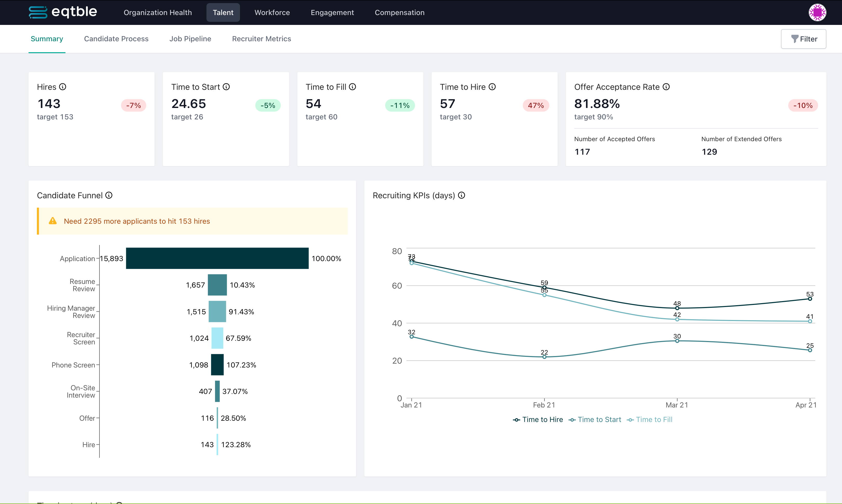842x504 pixels.
Task: Click the Apr 21 Time to Hire point
Action: (810, 299)
